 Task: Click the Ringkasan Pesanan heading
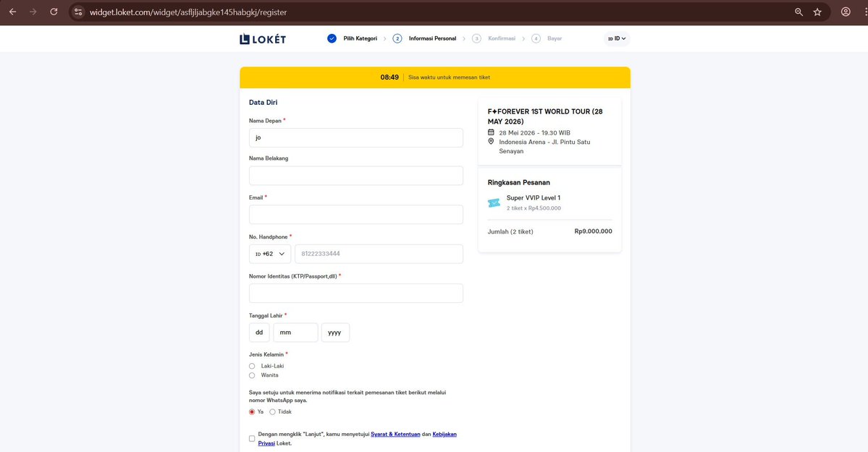point(518,182)
